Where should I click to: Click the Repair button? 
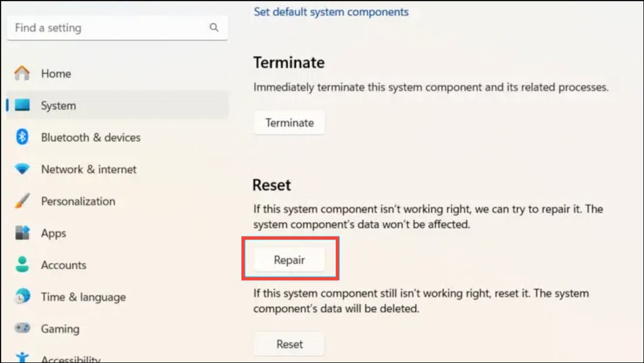click(x=289, y=260)
